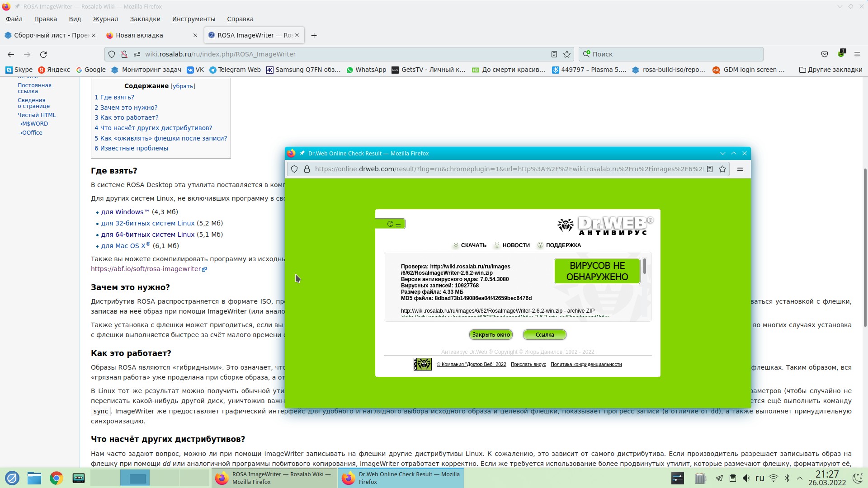Screen dimensions: 868x488
Task: Open the Pocket save icon in toolbar
Action: tap(825, 54)
